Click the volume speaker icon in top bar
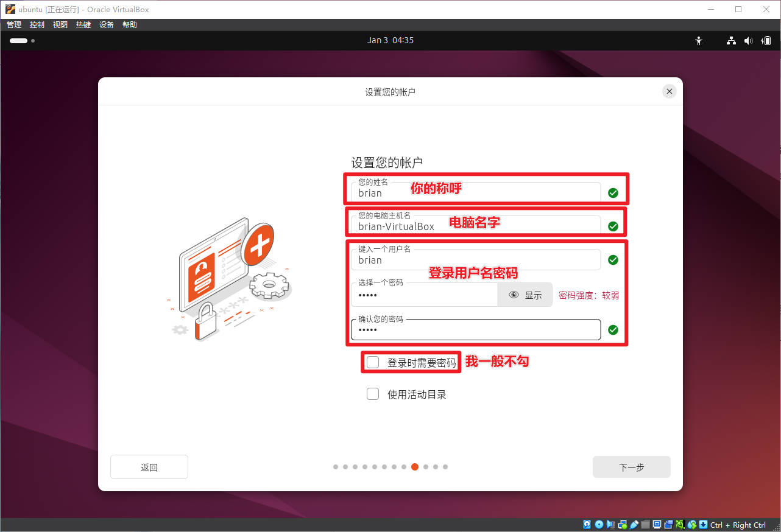Screen dimensions: 781x532 [x=748, y=41]
